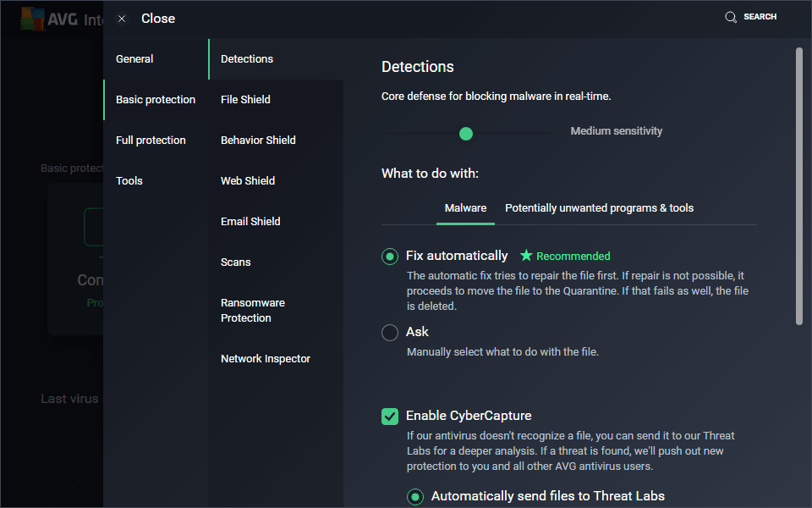Open Behavior Shield settings
812x508 pixels.
pyautogui.click(x=258, y=141)
